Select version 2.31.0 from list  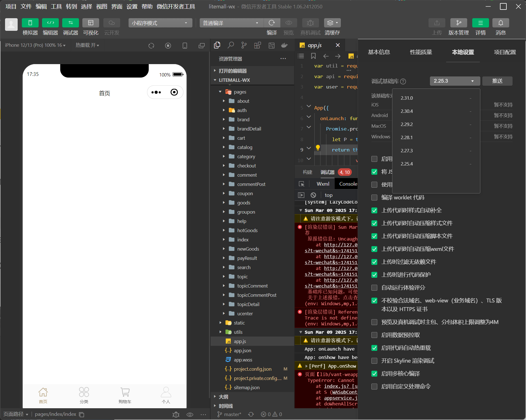436,98
